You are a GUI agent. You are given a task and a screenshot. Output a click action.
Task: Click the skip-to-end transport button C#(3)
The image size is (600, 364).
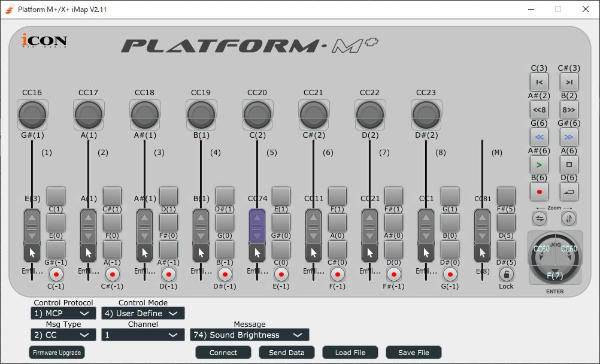point(569,82)
